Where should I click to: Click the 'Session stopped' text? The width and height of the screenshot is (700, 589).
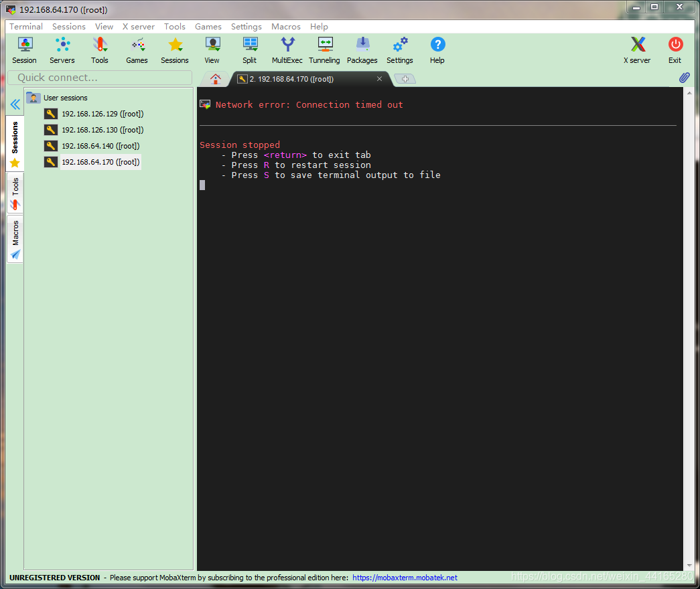point(240,145)
